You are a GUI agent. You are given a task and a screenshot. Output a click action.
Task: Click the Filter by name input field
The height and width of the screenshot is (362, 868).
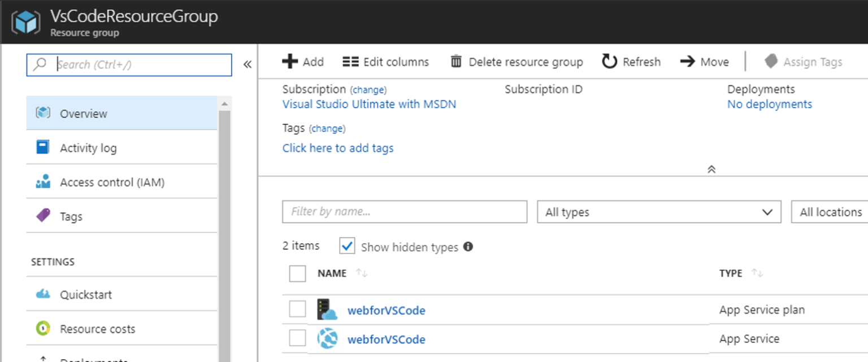[x=404, y=212]
